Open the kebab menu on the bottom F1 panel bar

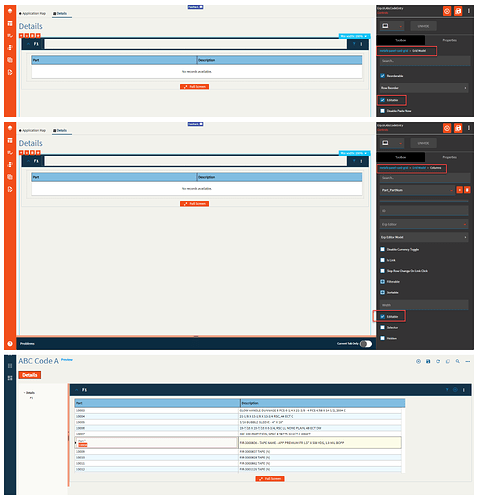(x=464, y=390)
